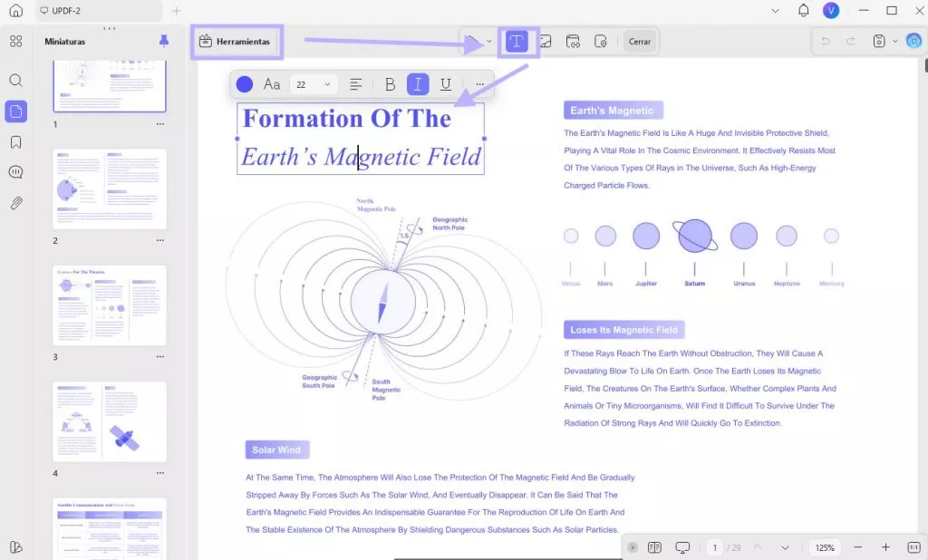The height and width of the screenshot is (560, 928).
Task: Toggle underline formatting
Action: click(x=446, y=84)
